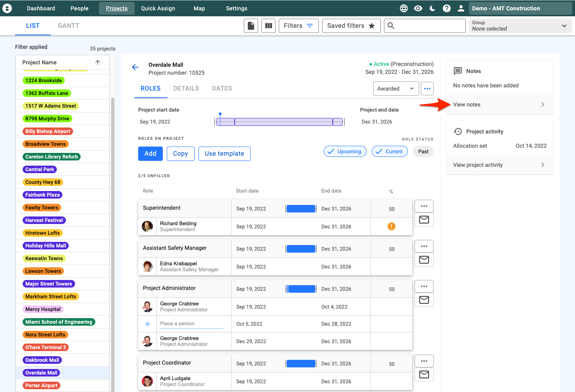Enable the Past role status filter
The width and height of the screenshot is (575, 392).
pos(423,151)
